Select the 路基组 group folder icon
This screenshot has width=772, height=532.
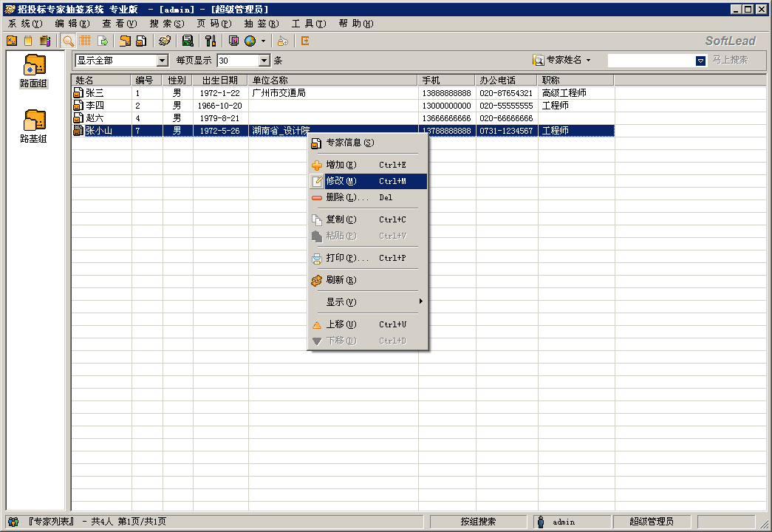click(x=34, y=120)
